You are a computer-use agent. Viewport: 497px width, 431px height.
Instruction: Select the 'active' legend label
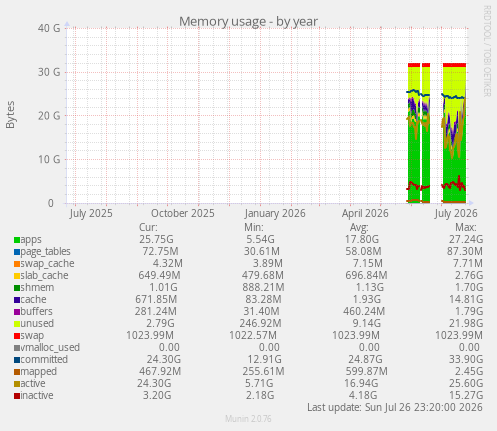pyautogui.click(x=33, y=384)
